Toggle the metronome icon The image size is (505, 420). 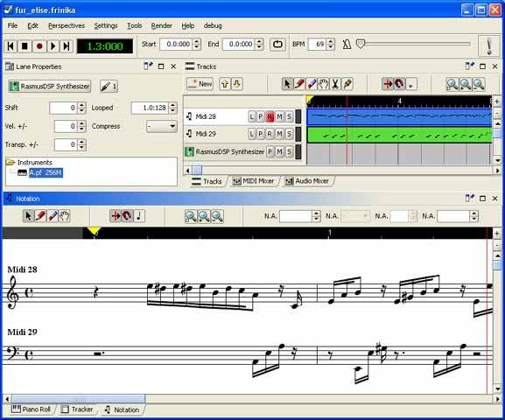click(347, 44)
